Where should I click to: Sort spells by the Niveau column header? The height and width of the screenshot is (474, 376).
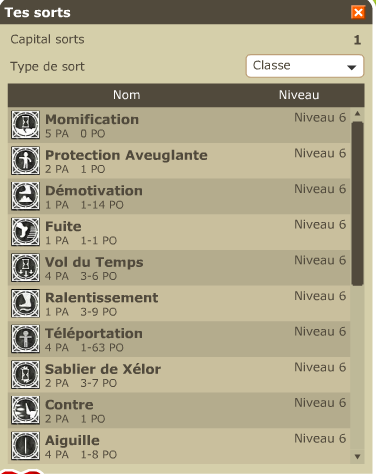point(299,95)
